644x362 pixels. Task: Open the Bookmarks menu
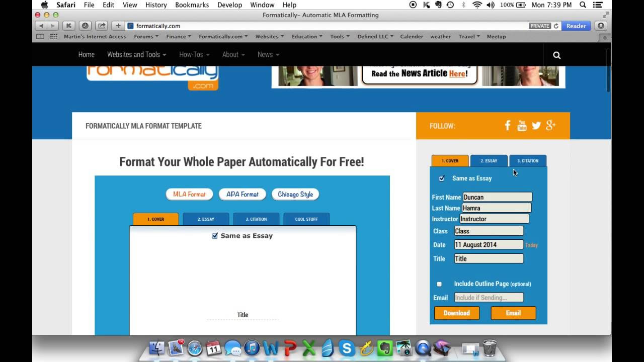[192, 5]
